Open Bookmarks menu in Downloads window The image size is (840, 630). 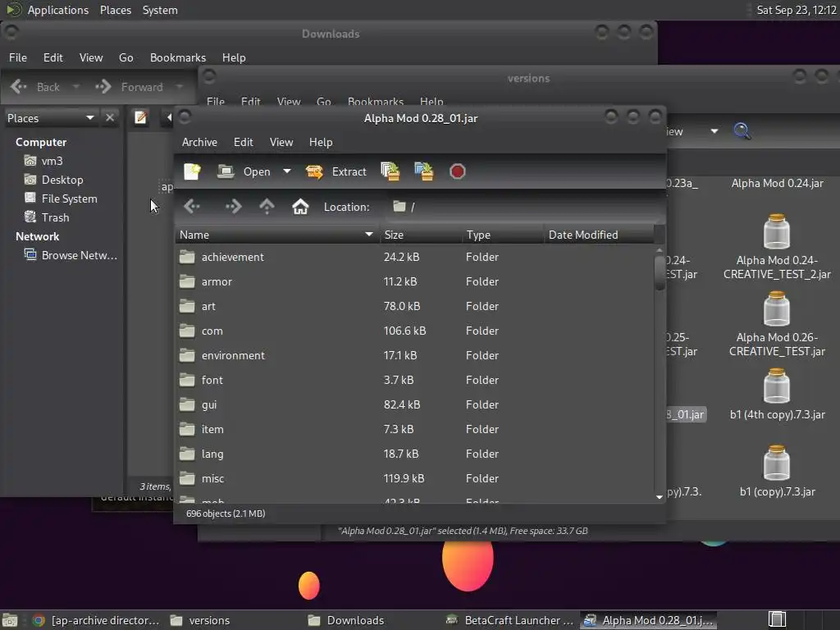tap(178, 57)
